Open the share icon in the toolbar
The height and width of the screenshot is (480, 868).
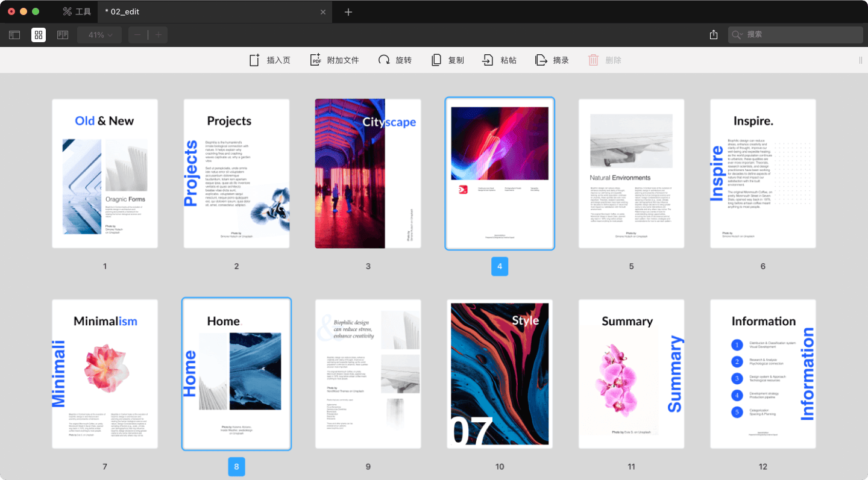point(714,35)
